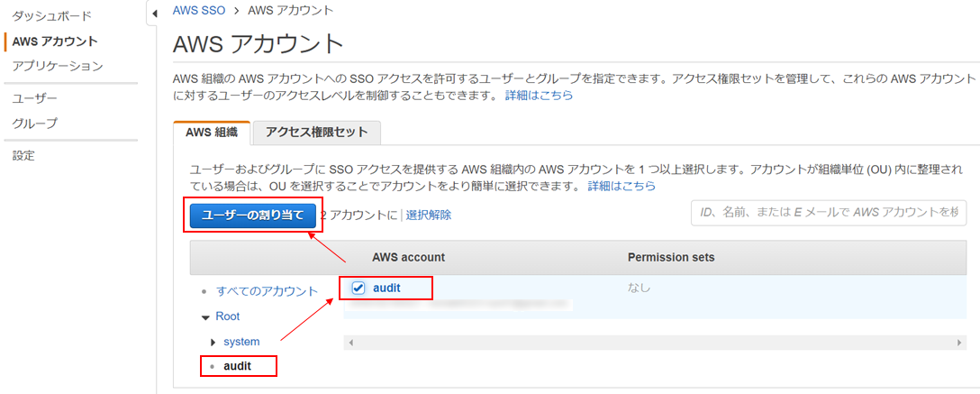This screenshot has height=394, width=980.
Task: Expand the system OU arrow
Action: [x=213, y=342]
